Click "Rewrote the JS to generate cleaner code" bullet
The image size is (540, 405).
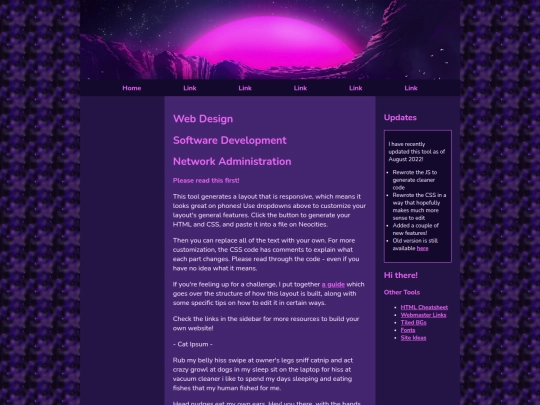(415, 180)
